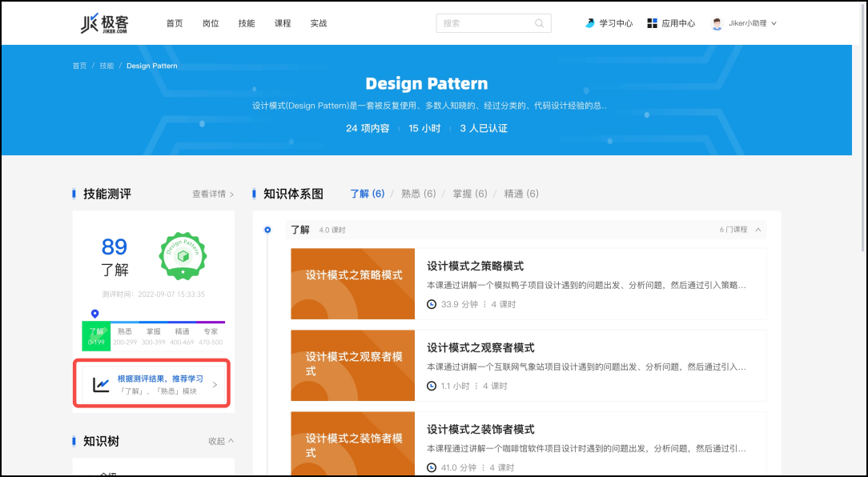Switch to the 精通 (6) tab

pyautogui.click(x=521, y=194)
